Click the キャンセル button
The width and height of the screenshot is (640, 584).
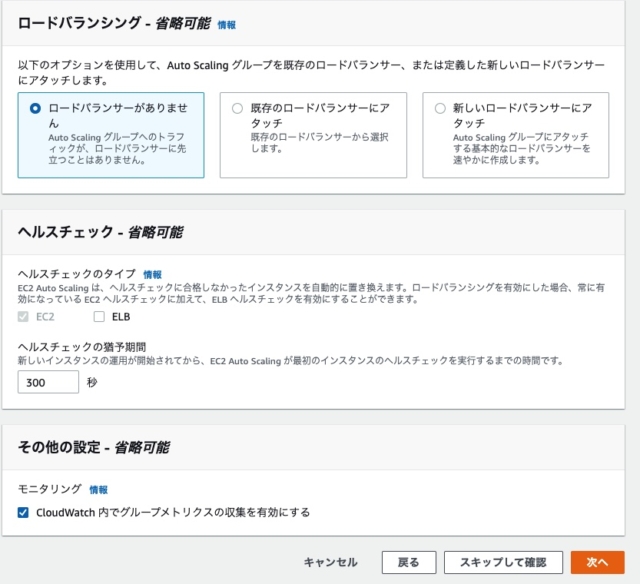(x=331, y=562)
